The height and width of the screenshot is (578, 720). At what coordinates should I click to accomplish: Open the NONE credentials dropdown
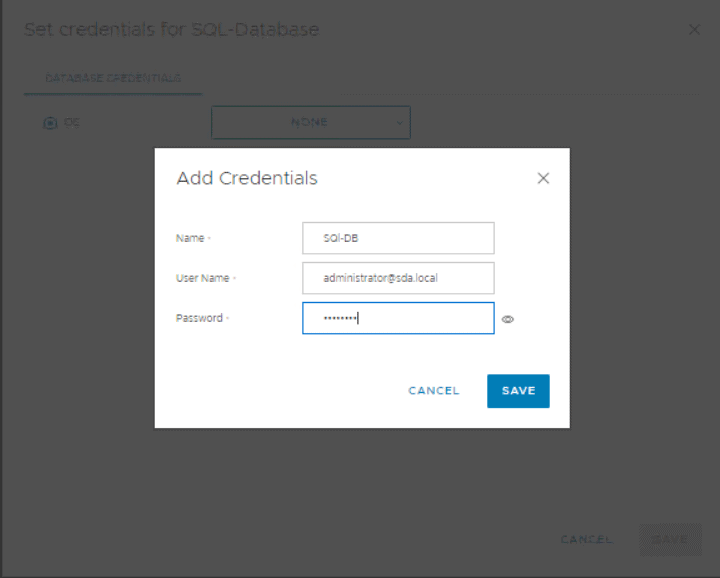point(310,122)
